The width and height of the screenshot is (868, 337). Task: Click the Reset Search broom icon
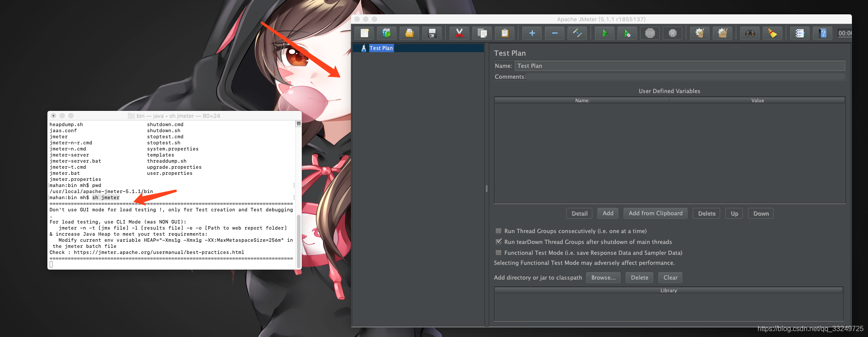point(773,33)
